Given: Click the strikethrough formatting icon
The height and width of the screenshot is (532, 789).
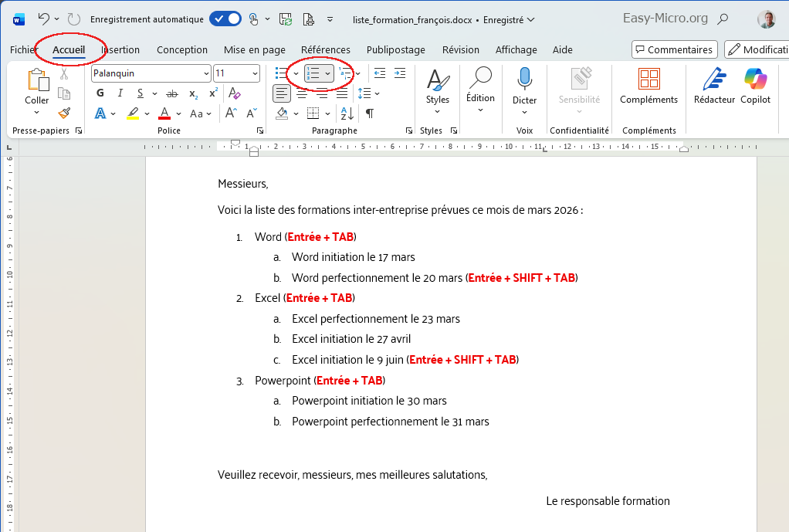Looking at the screenshot, I should pyautogui.click(x=172, y=93).
